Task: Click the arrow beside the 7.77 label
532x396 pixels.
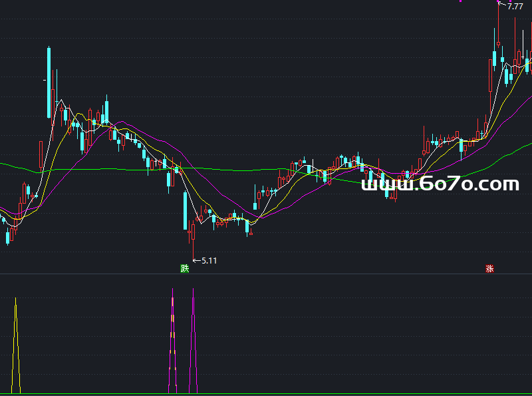Action: (x=502, y=5)
